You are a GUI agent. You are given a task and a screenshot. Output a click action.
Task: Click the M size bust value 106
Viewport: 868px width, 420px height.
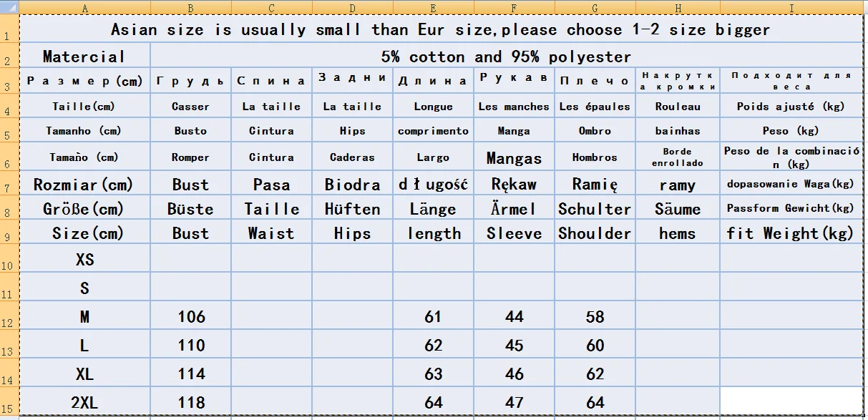pos(190,316)
